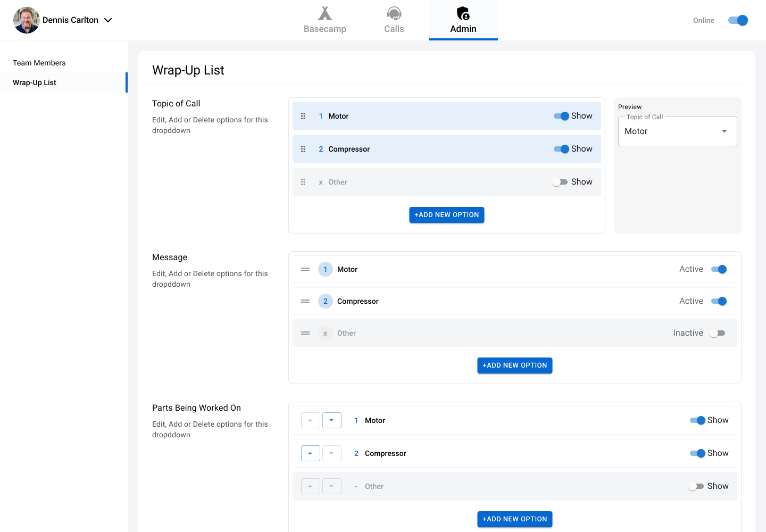Screen dimensions: 766x532
Task: Click Dennis Carlton's profile avatar
Action: point(27,20)
